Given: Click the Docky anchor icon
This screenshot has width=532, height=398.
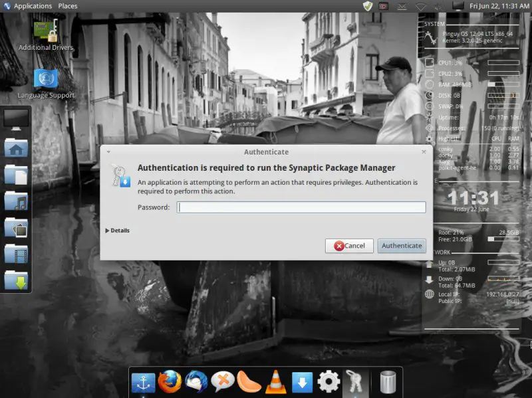Looking at the screenshot, I should (143, 383).
